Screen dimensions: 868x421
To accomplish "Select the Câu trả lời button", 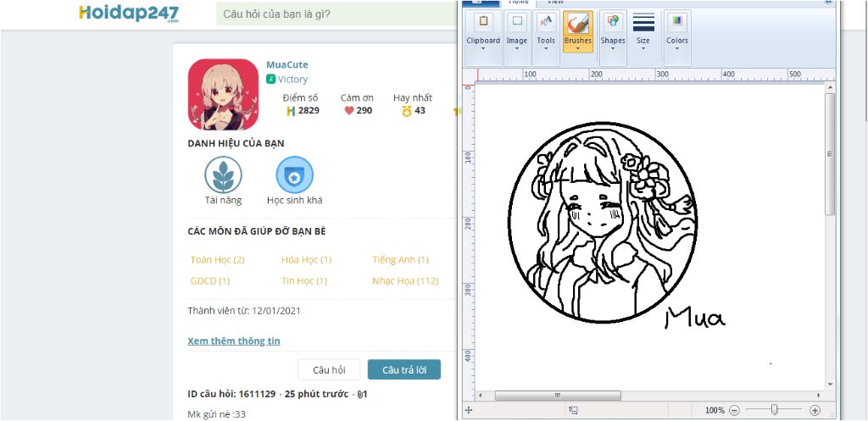I will pos(404,370).
